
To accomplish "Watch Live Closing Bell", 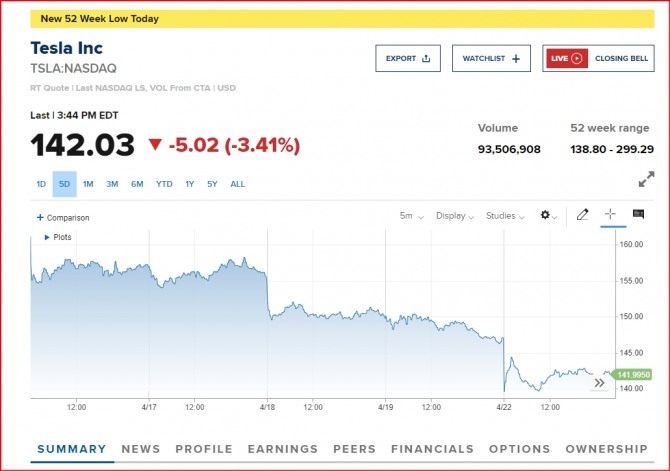I will coord(598,58).
